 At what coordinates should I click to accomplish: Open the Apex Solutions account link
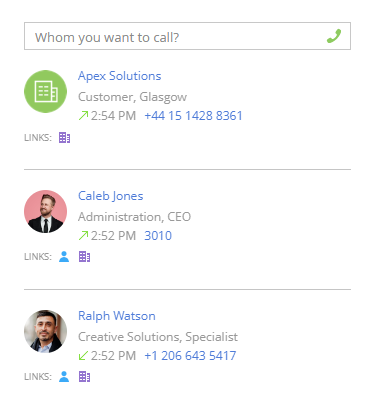[x=119, y=76]
